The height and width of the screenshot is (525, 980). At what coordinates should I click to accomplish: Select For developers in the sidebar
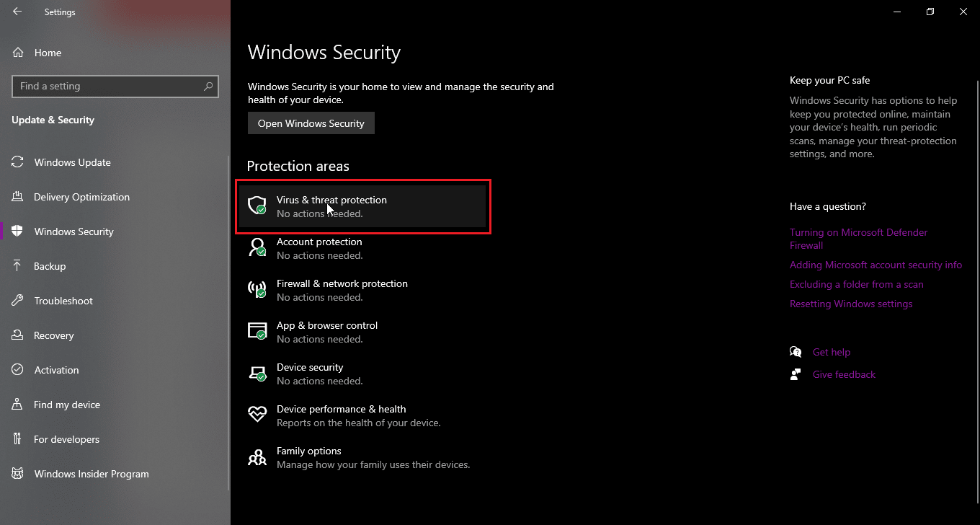[66, 439]
